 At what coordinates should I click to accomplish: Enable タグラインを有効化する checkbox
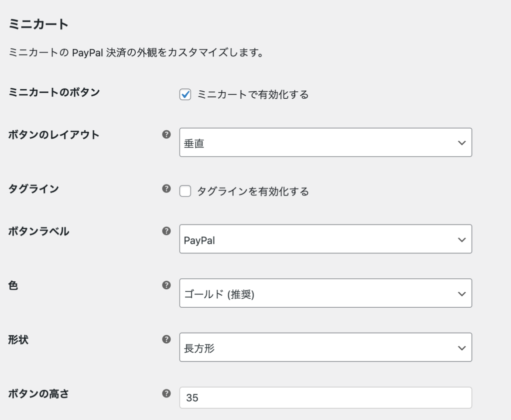tap(185, 191)
